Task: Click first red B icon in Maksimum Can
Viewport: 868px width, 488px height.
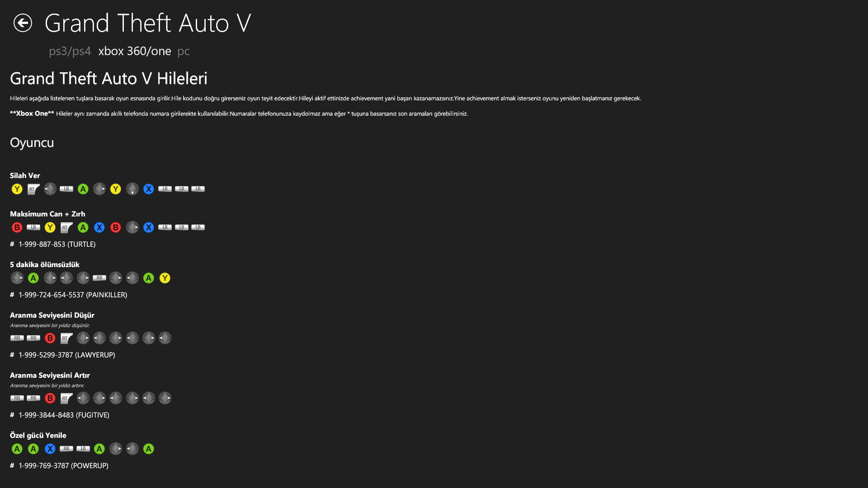Action: point(17,227)
